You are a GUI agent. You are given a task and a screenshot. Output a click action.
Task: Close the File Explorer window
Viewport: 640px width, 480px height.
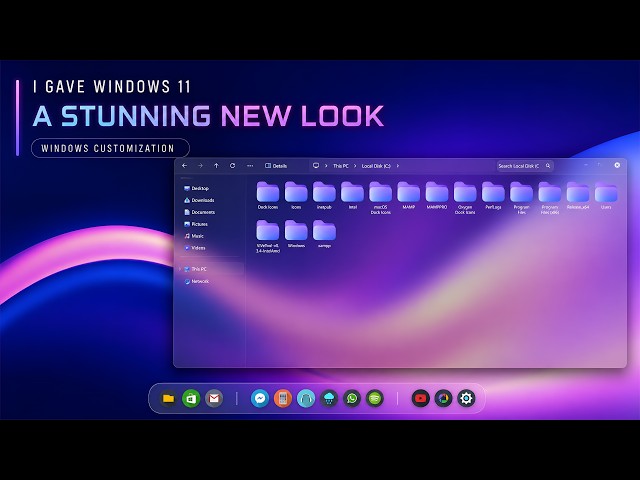(617, 165)
